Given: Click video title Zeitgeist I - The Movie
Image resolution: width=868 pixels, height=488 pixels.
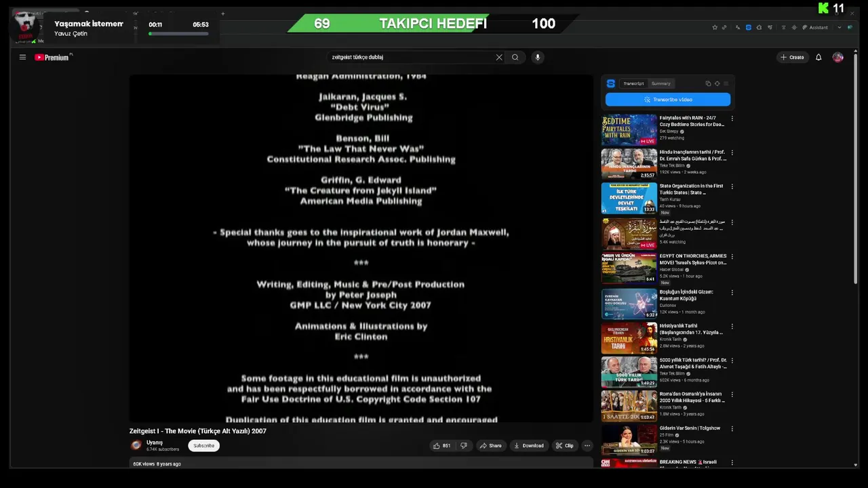Looking at the screenshot, I should point(198,431).
